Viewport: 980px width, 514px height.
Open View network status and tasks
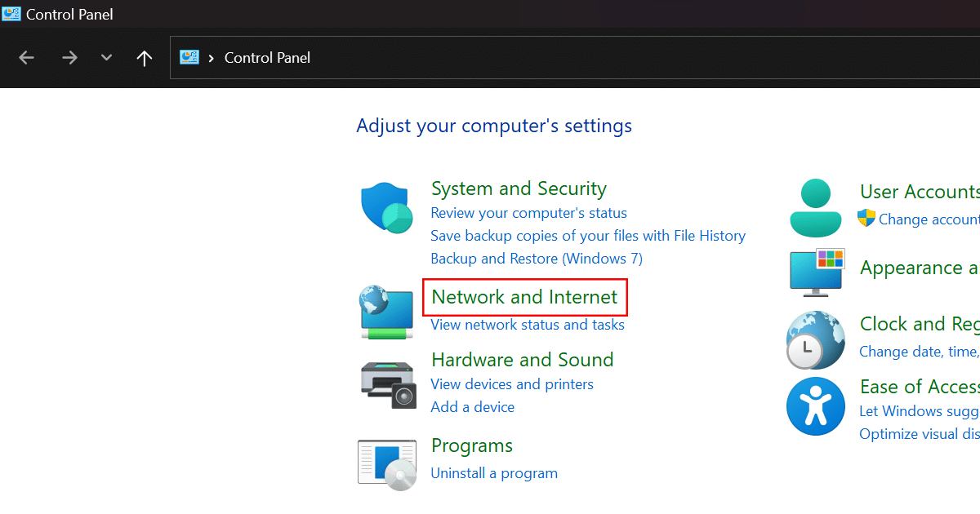click(x=528, y=325)
